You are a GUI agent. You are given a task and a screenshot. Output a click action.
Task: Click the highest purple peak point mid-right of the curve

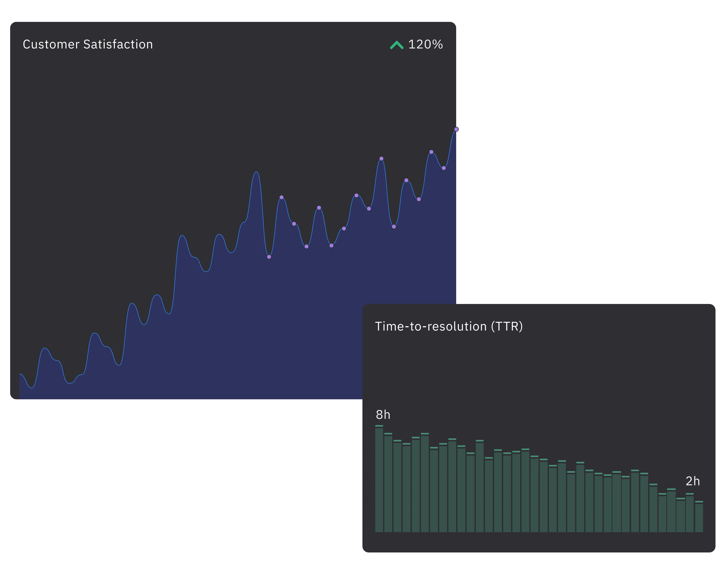click(x=381, y=159)
